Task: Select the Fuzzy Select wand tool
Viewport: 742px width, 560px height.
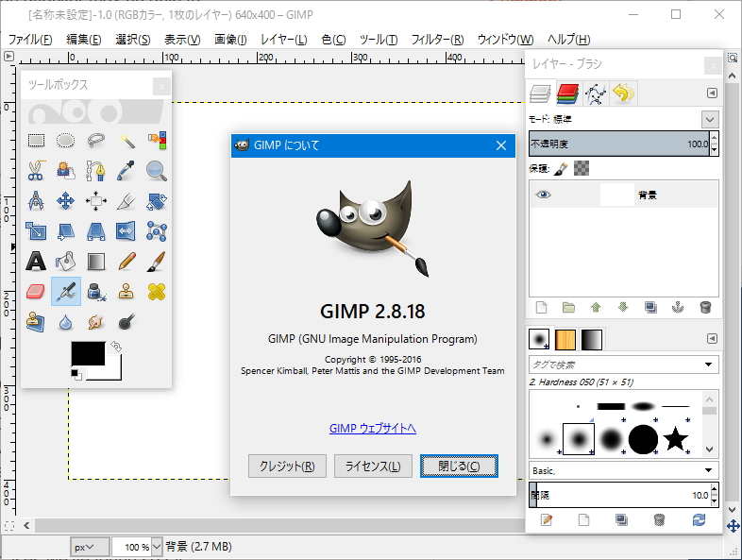Action: (x=126, y=141)
